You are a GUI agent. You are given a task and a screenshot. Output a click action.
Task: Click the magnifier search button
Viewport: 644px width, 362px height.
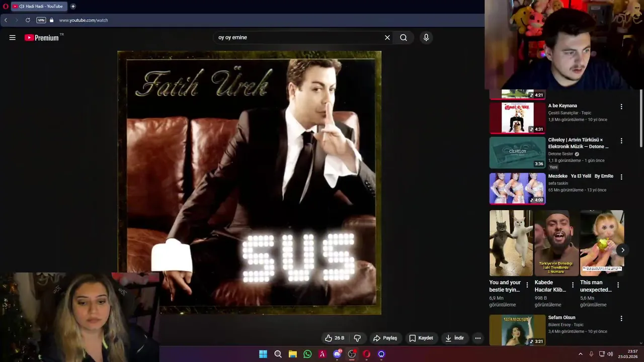click(404, 38)
